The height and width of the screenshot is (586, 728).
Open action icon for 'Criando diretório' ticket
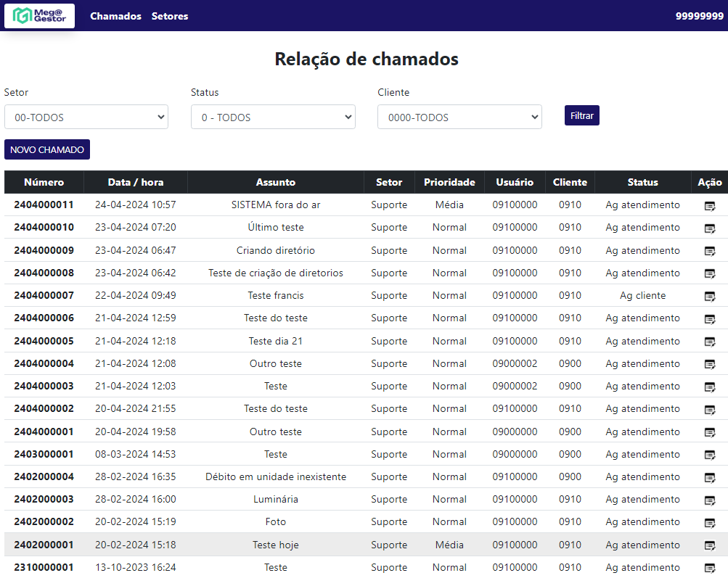[709, 251]
